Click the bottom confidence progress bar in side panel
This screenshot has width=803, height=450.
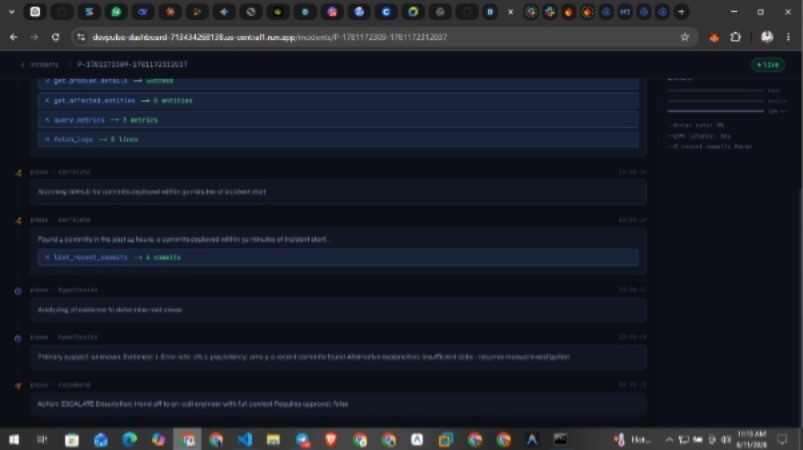click(715, 111)
